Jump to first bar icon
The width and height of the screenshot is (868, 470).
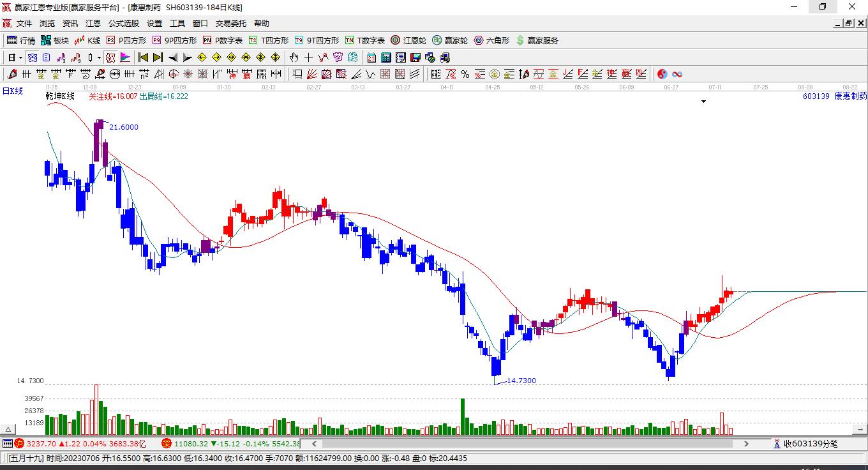(143, 57)
